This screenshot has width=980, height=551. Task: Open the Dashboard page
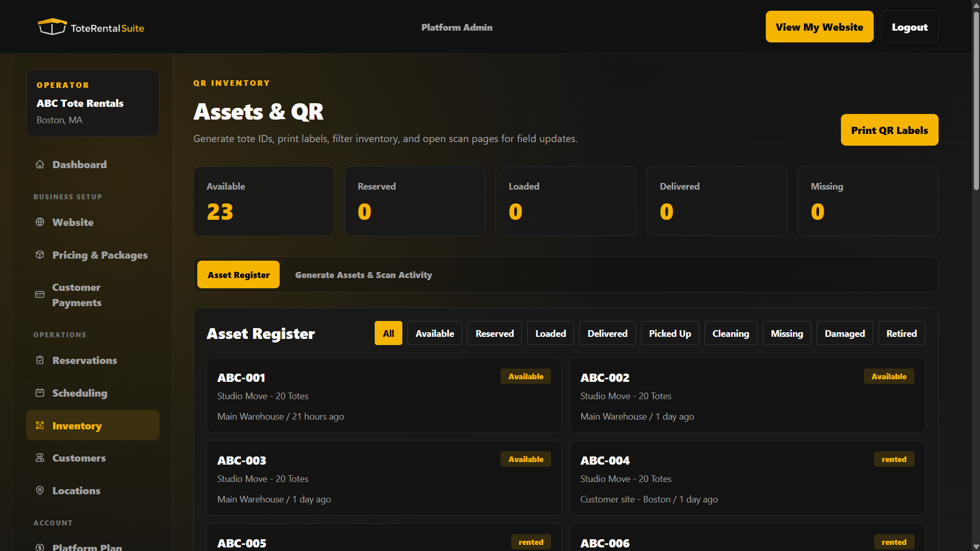point(93,165)
